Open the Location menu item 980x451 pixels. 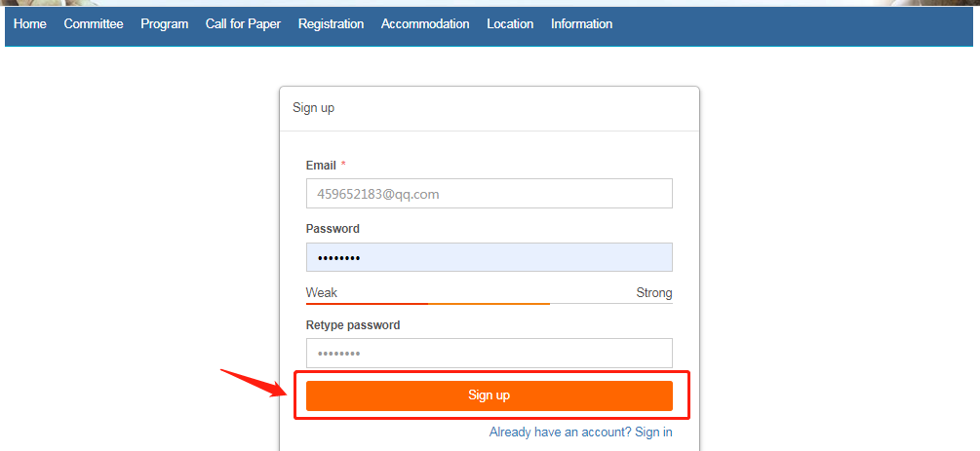pyautogui.click(x=510, y=23)
